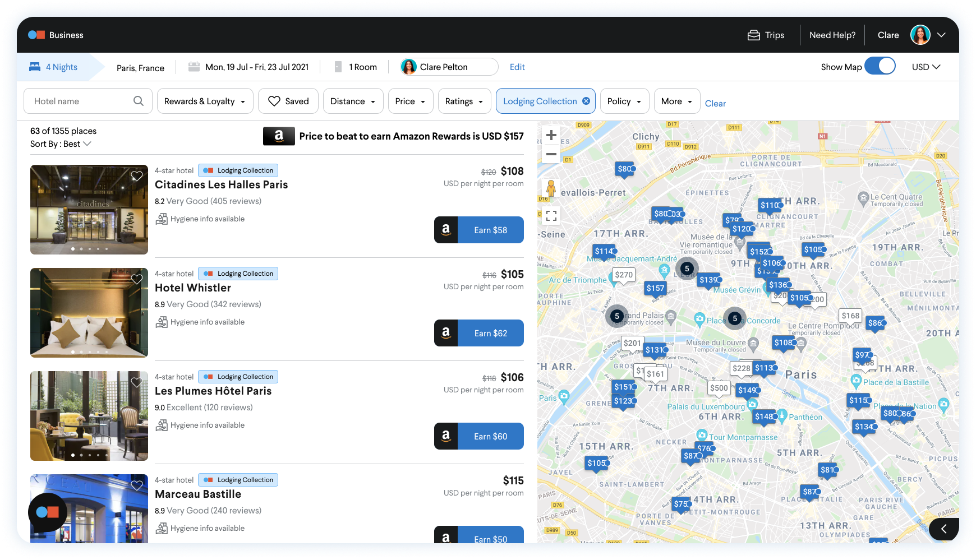Image resolution: width=976 pixels, height=560 pixels.
Task: Open the Policy filter dropdown
Action: (x=624, y=101)
